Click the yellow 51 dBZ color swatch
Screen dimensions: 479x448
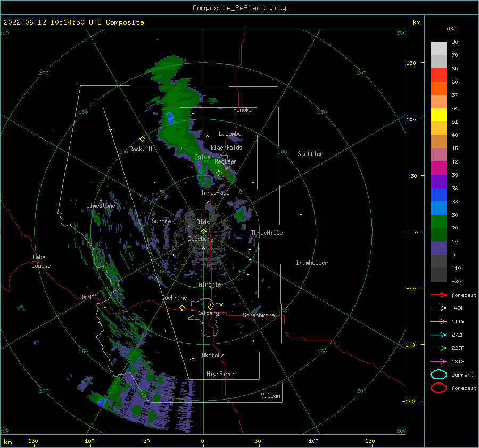coord(439,115)
